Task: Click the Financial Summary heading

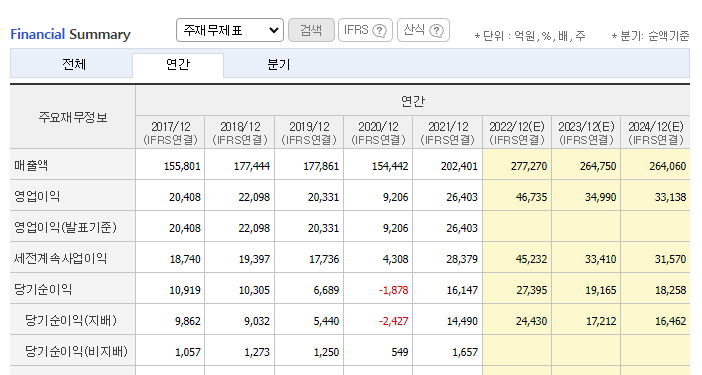Action: click(70, 34)
